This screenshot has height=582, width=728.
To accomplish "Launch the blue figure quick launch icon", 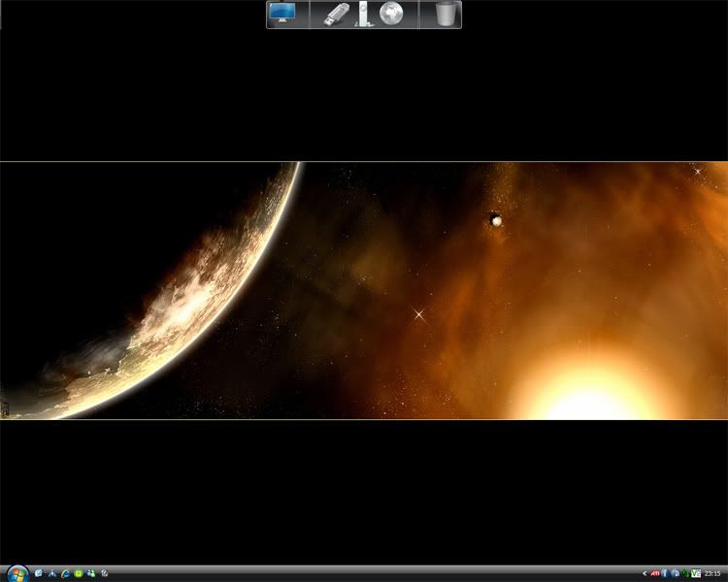I will coord(52,573).
